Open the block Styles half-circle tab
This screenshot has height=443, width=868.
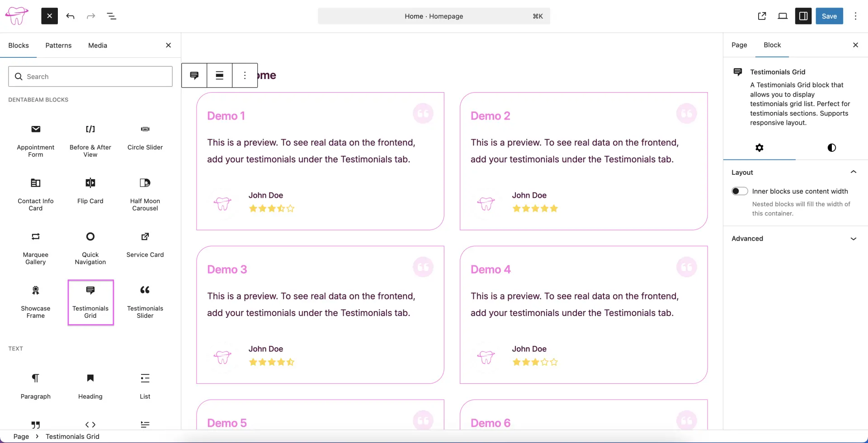(832, 148)
